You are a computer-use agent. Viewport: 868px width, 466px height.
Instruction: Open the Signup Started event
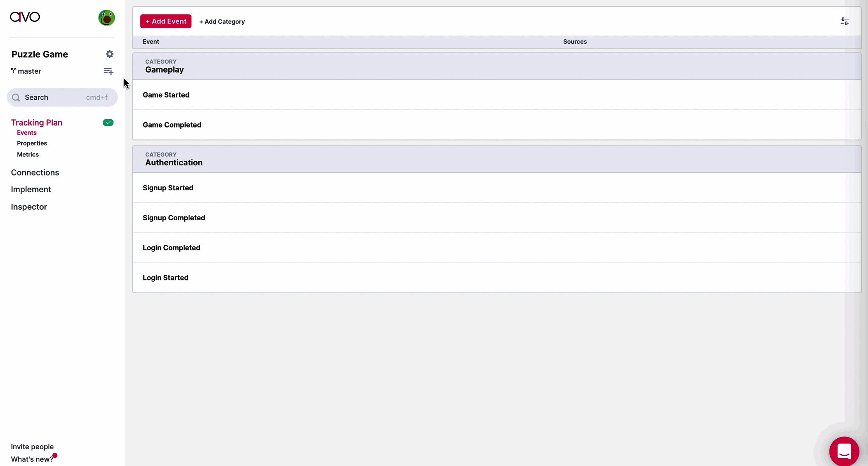497,188
